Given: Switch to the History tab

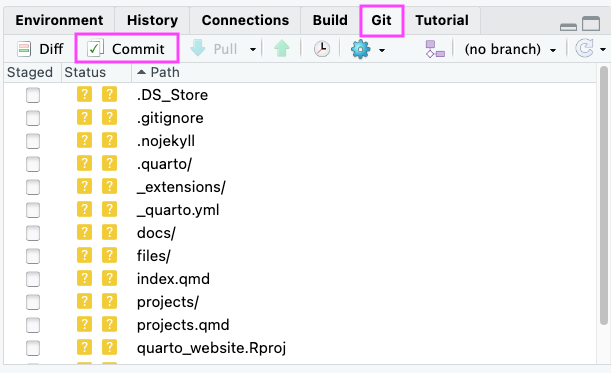Looking at the screenshot, I should 152,20.
